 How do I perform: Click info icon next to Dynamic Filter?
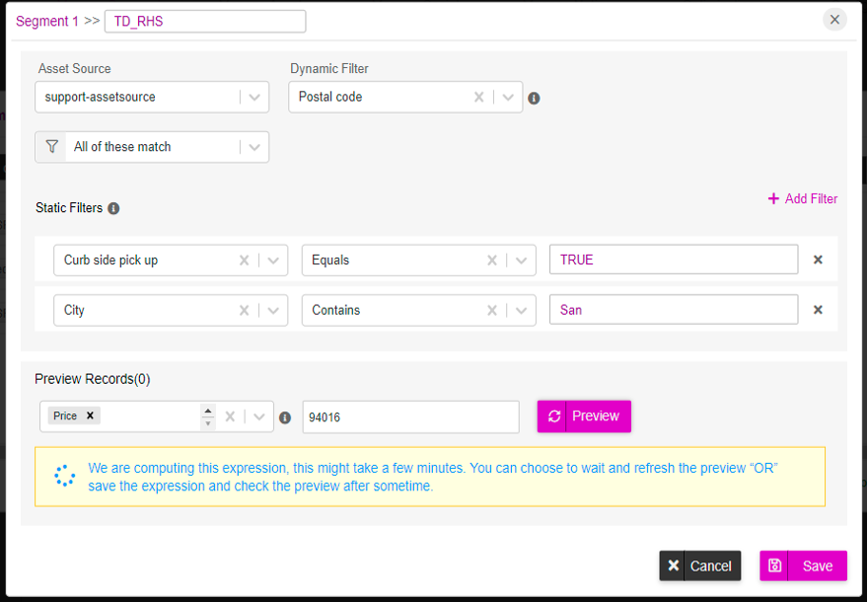[x=534, y=98]
